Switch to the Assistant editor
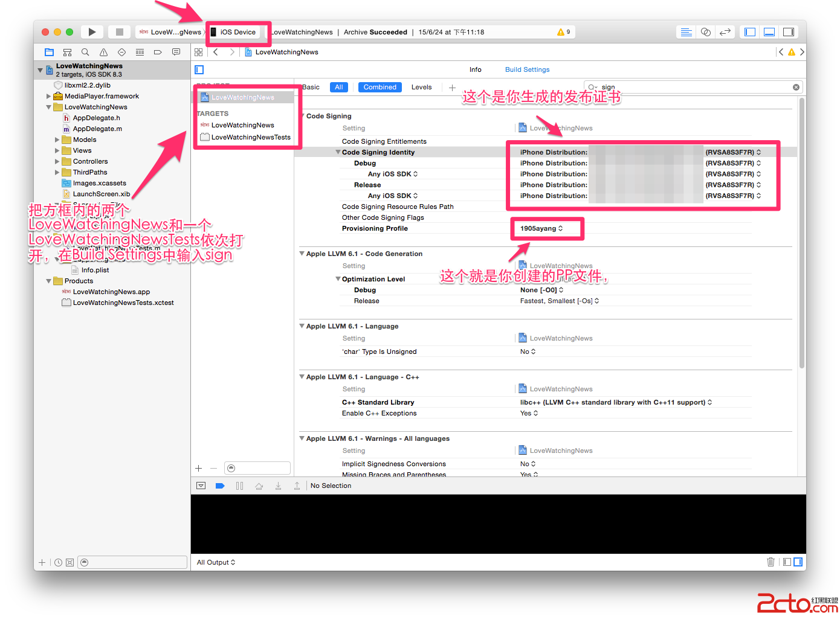Screen dimensions: 840x619 (x=706, y=32)
